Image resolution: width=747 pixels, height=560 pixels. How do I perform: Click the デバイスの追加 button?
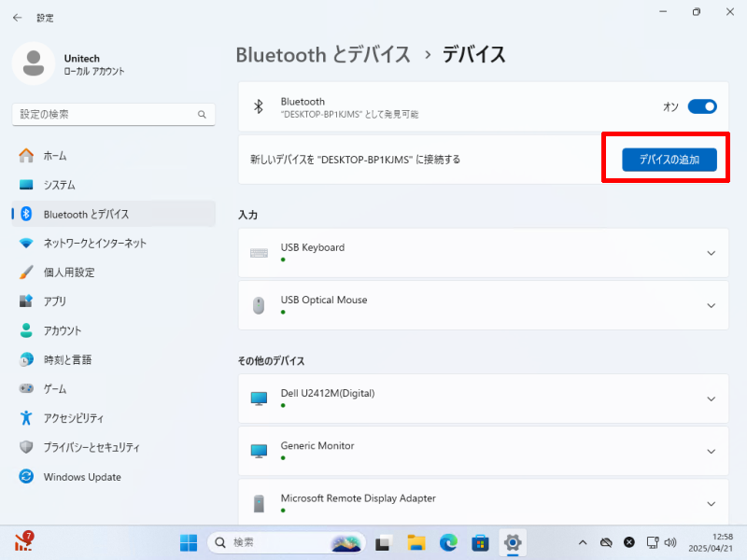[x=669, y=160]
